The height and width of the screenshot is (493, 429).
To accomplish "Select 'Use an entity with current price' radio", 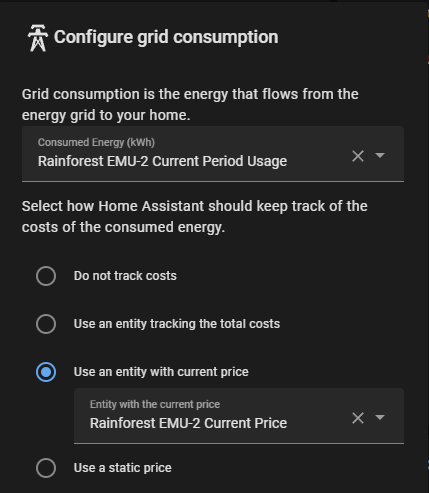I will (46, 372).
